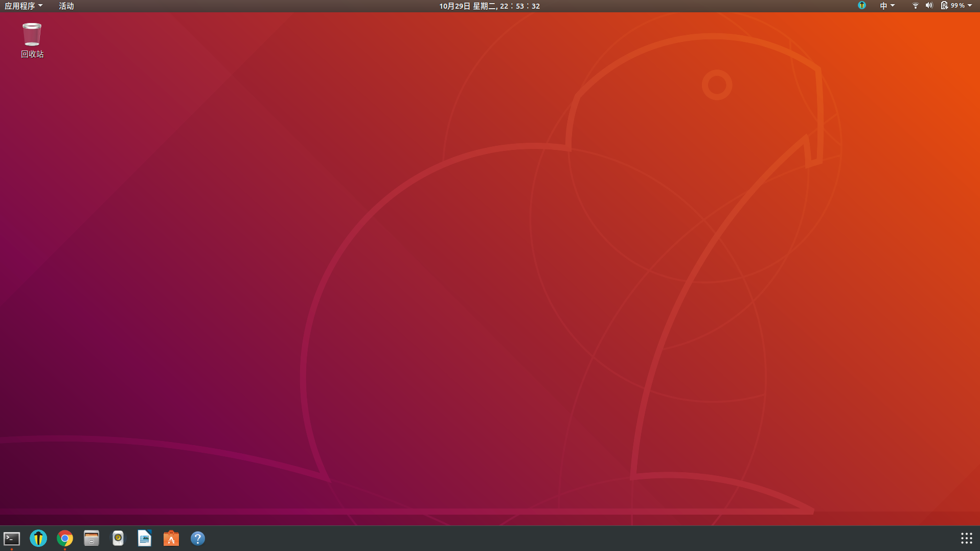Open the file manager cabinet icon
Viewport: 980px width, 551px height.
[x=92, y=538]
